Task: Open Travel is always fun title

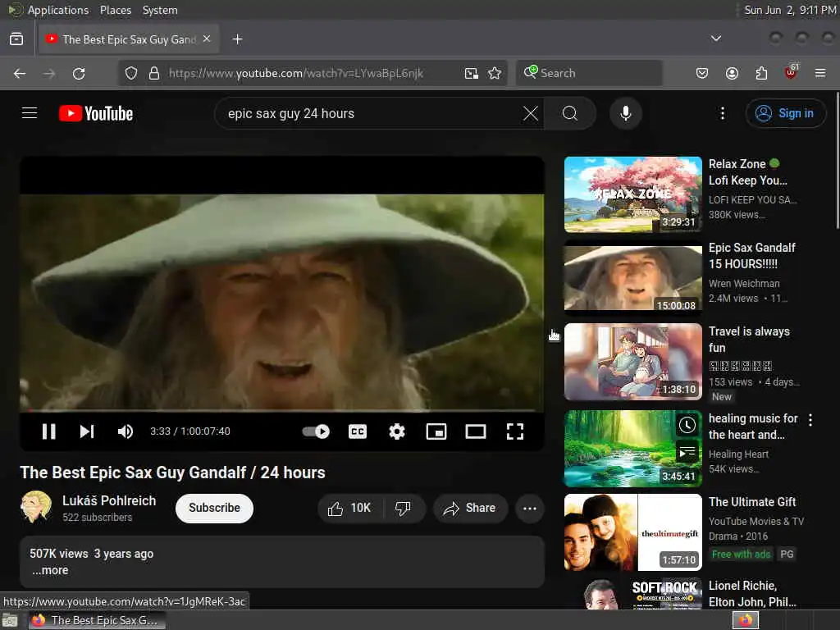Action: pos(749,339)
